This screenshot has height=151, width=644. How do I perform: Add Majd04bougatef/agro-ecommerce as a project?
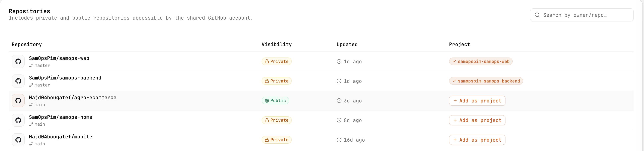click(x=477, y=100)
